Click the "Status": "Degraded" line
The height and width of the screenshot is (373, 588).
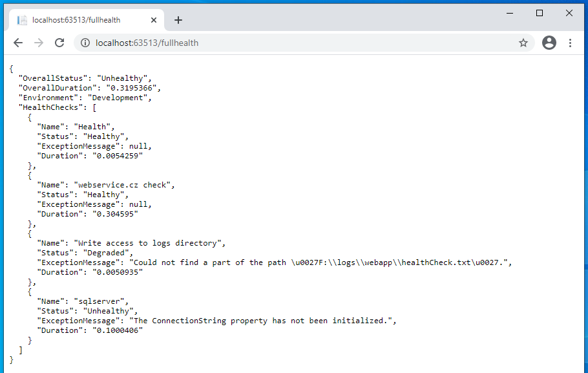pos(85,253)
